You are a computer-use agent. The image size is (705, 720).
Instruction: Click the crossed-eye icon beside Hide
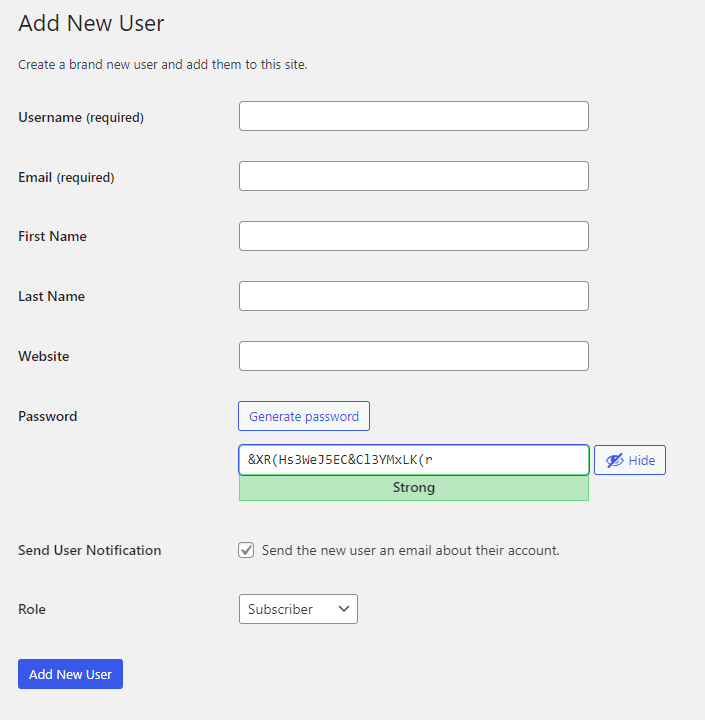pos(615,460)
